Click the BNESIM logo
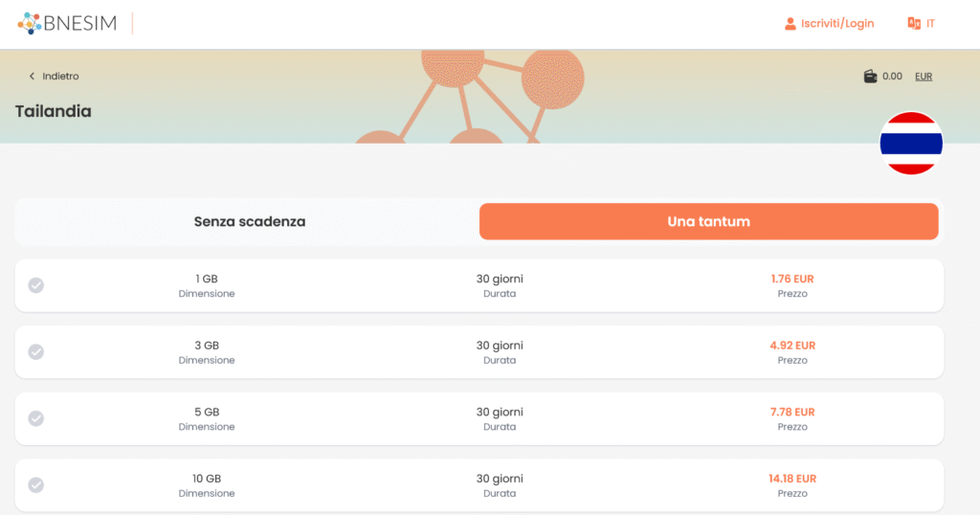This screenshot has width=980, height=515. click(x=67, y=23)
